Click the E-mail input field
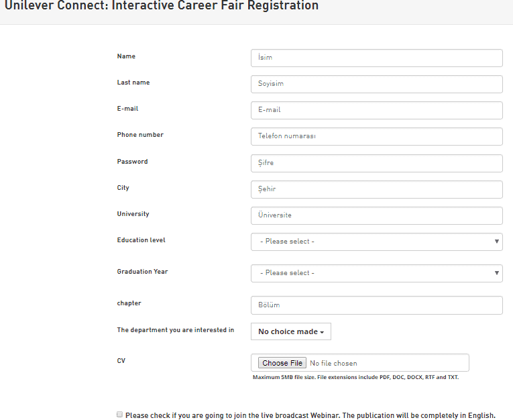 coord(376,110)
